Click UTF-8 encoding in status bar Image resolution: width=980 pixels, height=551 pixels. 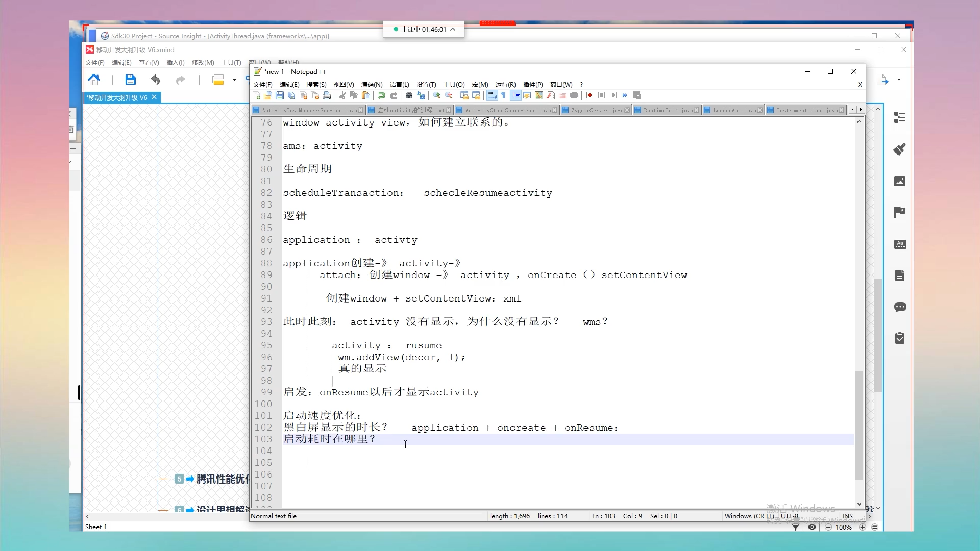tap(790, 516)
